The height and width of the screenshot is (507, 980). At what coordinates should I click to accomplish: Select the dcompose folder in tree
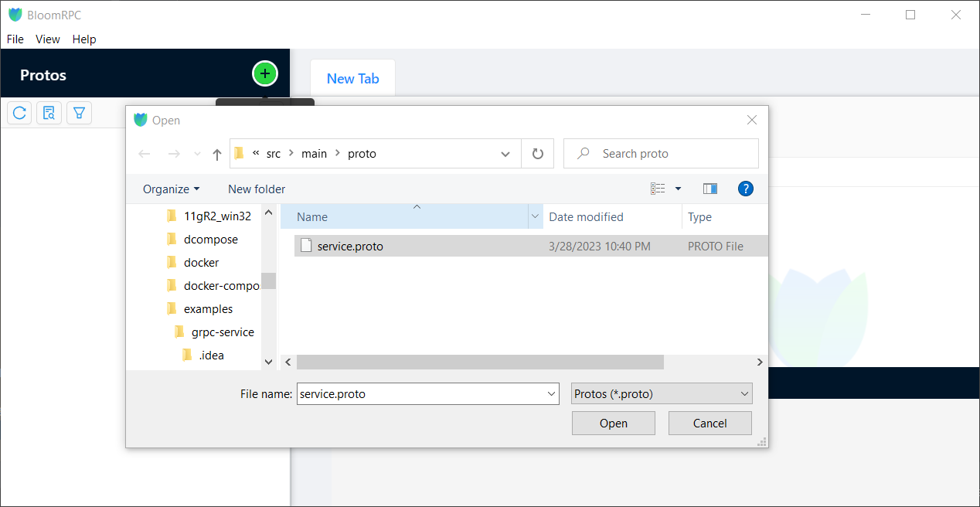[x=211, y=240]
